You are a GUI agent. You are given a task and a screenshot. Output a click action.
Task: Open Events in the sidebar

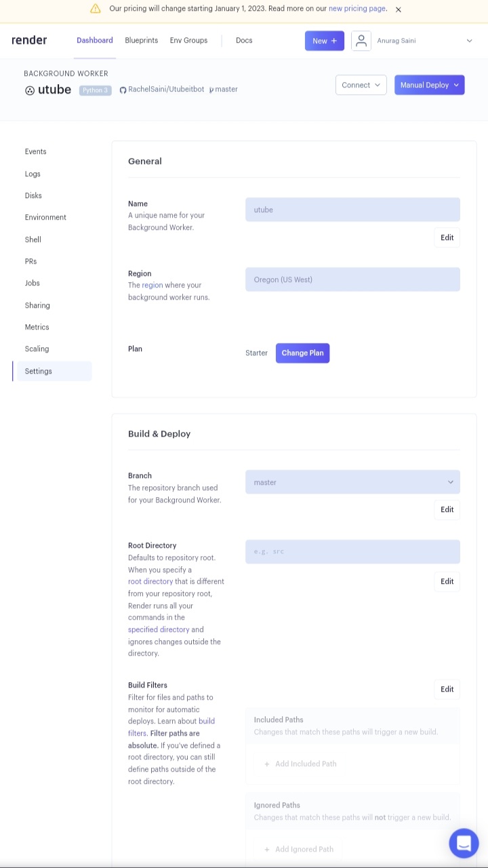click(36, 152)
